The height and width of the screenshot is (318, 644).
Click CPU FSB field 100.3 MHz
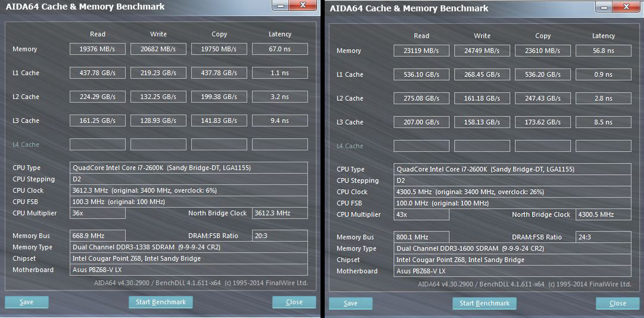[188, 202]
